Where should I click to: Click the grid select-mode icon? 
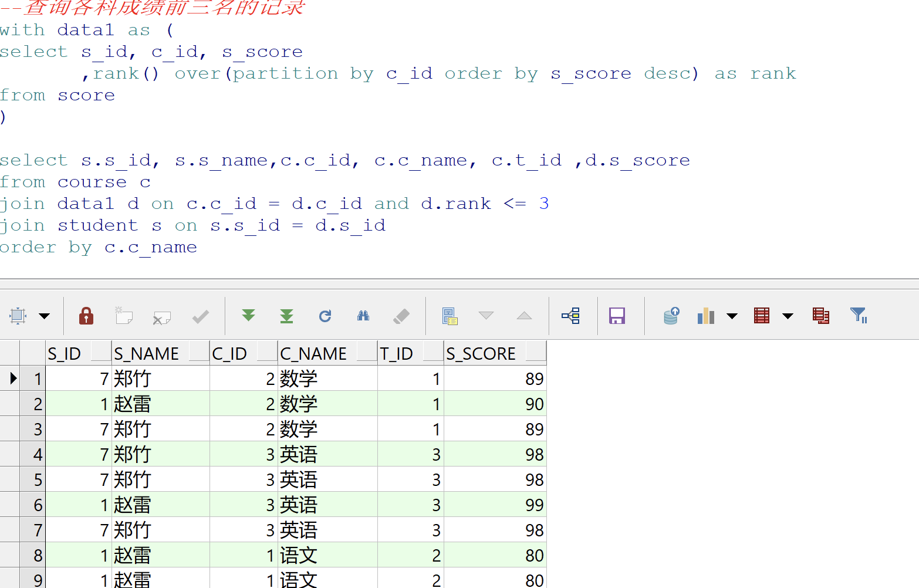18,316
